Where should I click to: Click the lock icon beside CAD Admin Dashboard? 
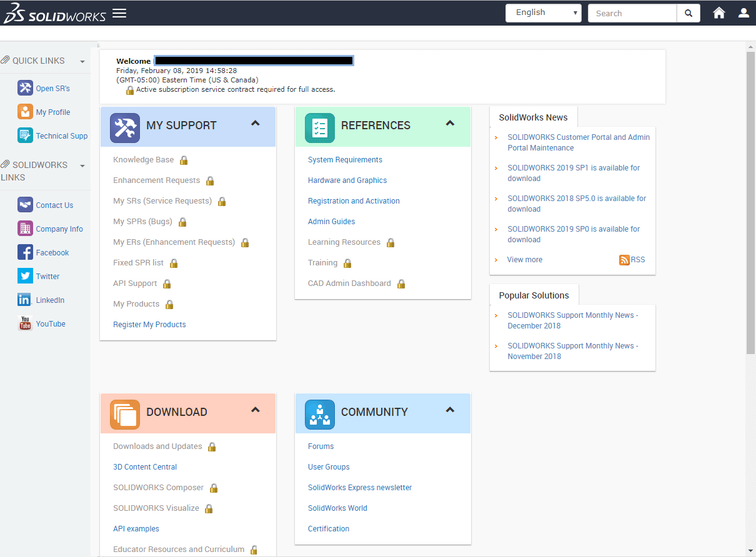(x=401, y=283)
